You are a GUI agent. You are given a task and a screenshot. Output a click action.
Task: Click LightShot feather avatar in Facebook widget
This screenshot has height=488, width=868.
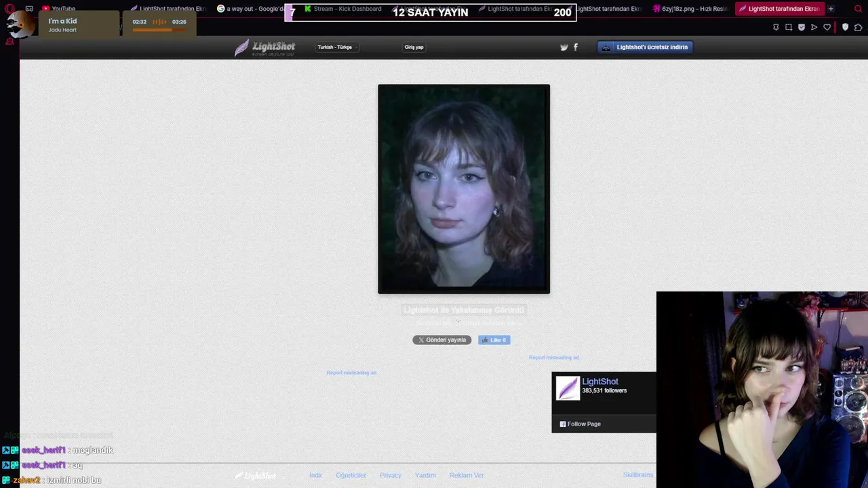click(x=568, y=388)
